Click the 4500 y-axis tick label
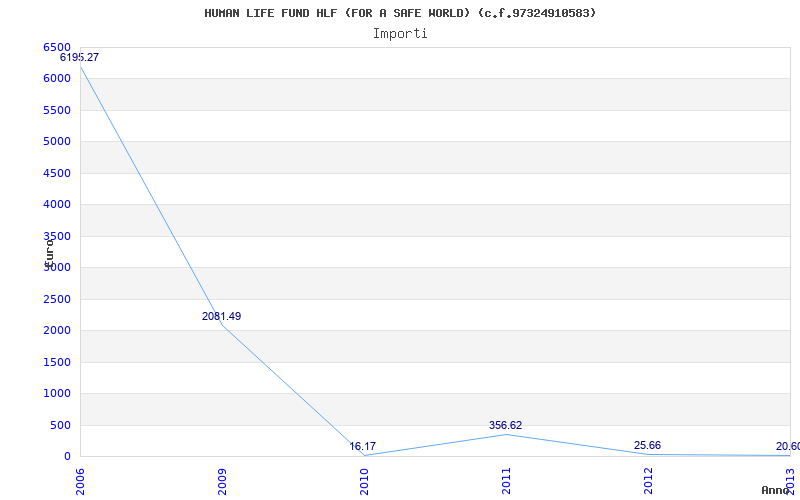The height and width of the screenshot is (500, 800). (57, 173)
